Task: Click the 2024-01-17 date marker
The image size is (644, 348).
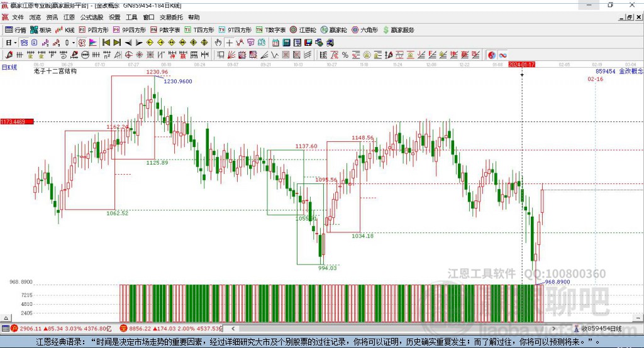Action: [521, 65]
